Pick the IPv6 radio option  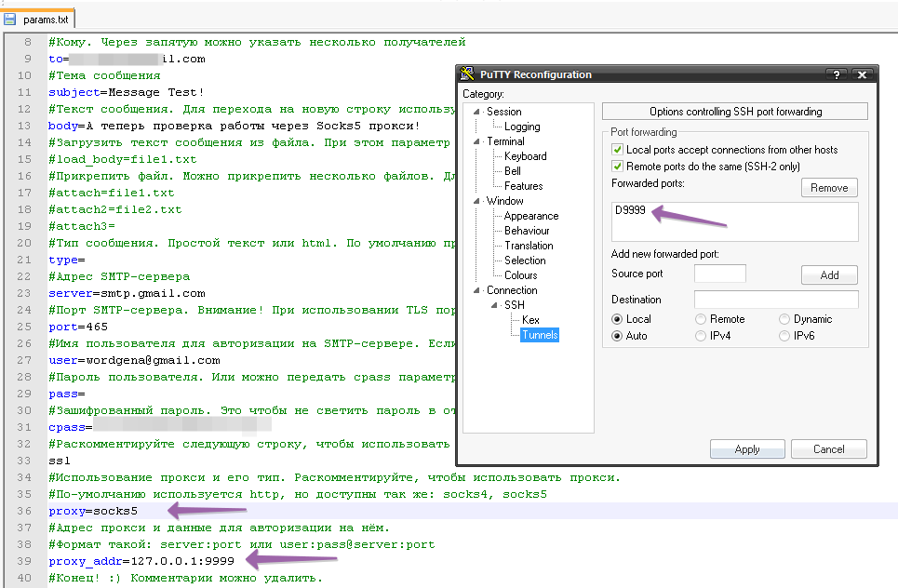pyautogui.click(x=784, y=336)
